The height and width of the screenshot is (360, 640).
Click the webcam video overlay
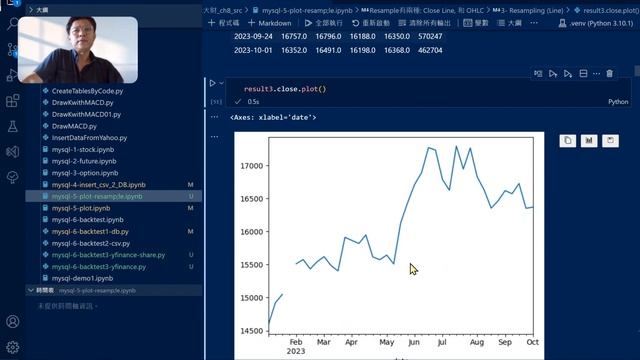click(x=78, y=50)
